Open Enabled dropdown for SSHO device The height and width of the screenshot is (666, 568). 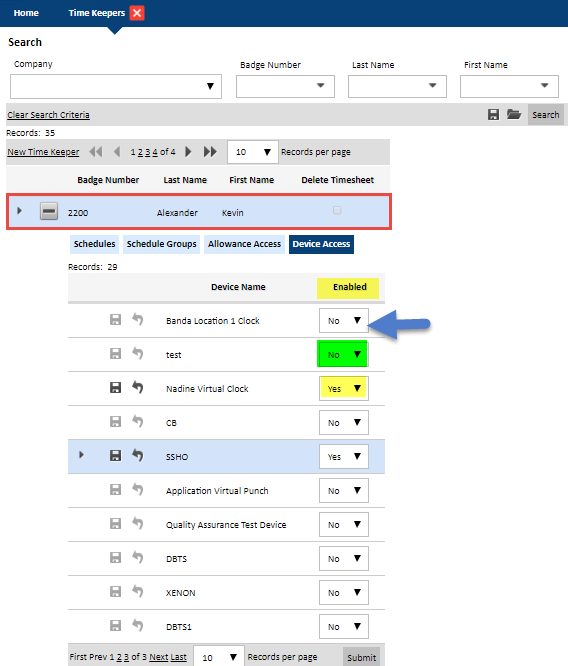tap(344, 457)
